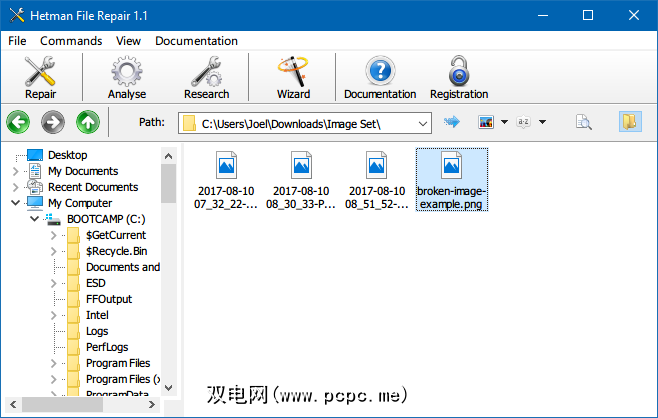Image resolution: width=658 pixels, height=418 pixels.
Task: Click the tree's scroll left arrow
Action: (x=13, y=405)
